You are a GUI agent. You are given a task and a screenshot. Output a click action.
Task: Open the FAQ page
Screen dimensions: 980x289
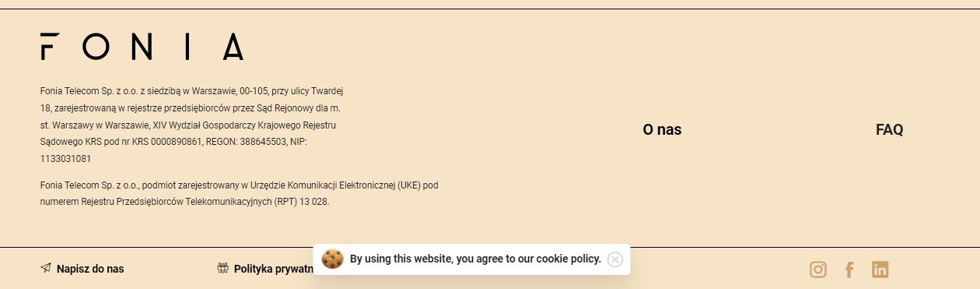(890, 130)
